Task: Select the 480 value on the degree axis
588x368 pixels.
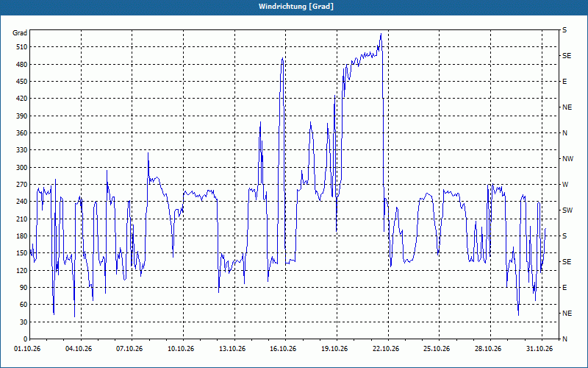Action: pyautogui.click(x=22, y=64)
